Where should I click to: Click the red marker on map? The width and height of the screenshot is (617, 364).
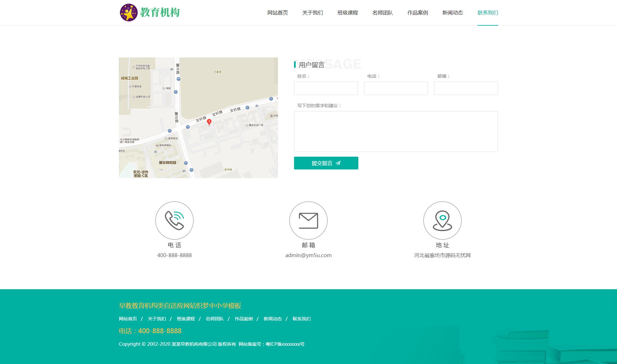point(209,122)
